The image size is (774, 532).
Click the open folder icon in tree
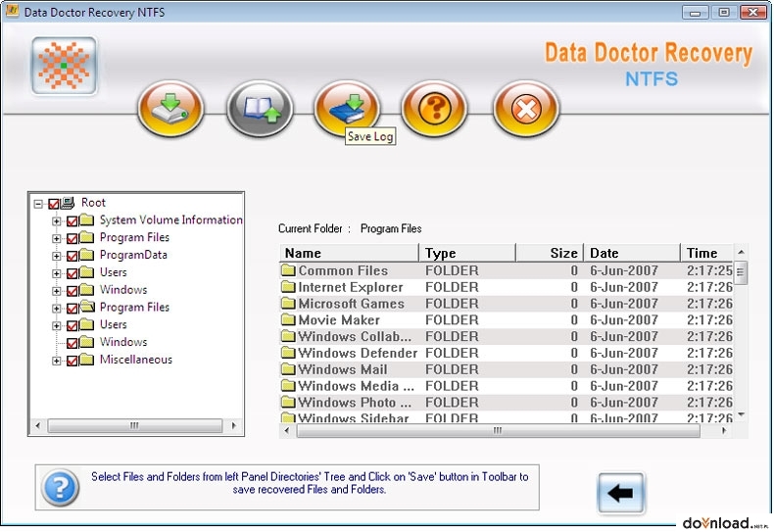click(87, 307)
